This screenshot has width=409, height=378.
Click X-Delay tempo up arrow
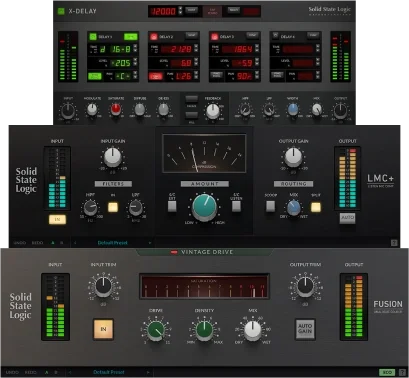coord(181,8)
